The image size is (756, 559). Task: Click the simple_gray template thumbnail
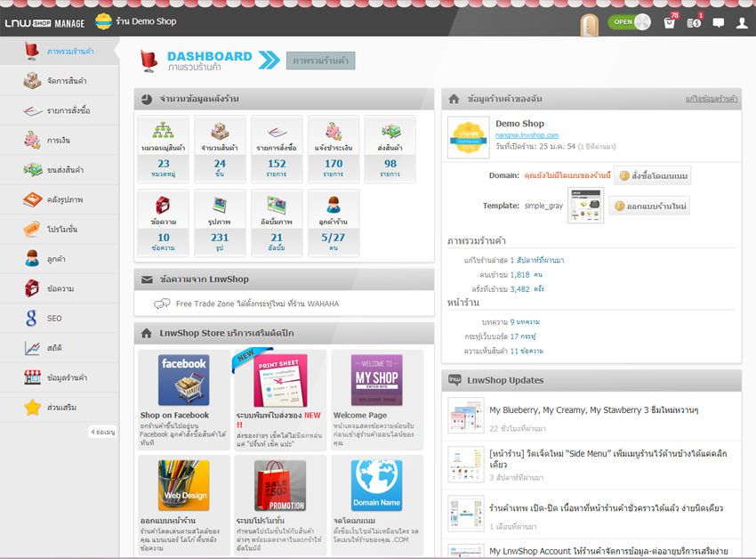(586, 206)
